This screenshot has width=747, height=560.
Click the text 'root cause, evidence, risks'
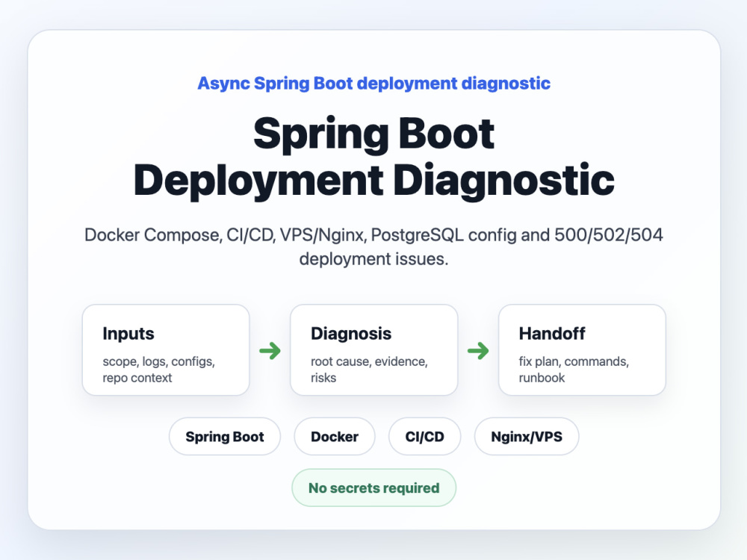click(x=369, y=370)
